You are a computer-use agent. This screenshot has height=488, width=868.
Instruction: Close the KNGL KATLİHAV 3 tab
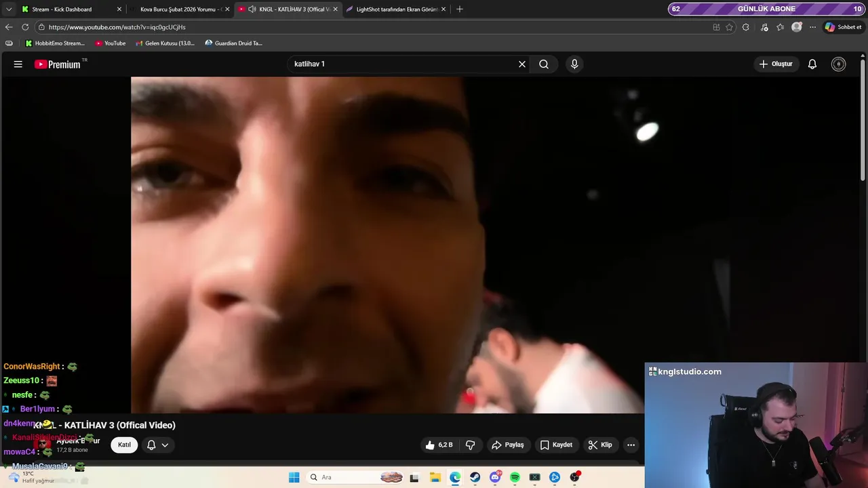click(335, 9)
